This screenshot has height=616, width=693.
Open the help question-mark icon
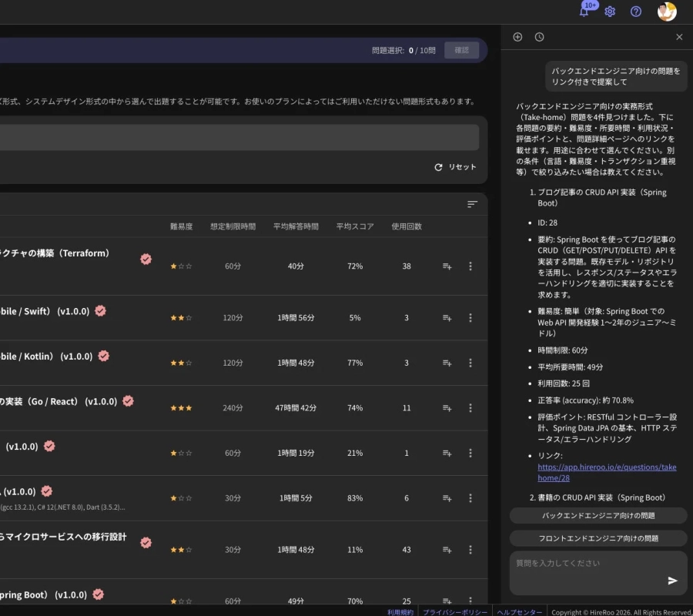coord(635,12)
